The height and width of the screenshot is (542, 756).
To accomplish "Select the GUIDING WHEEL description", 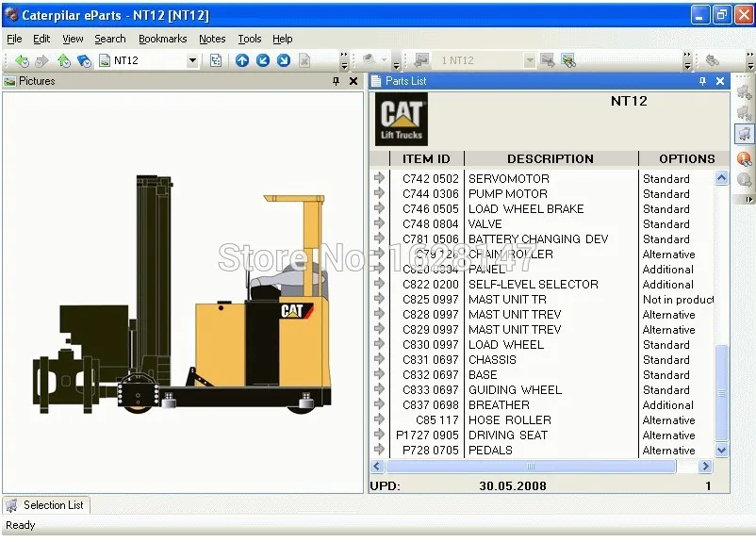I will click(x=515, y=389).
